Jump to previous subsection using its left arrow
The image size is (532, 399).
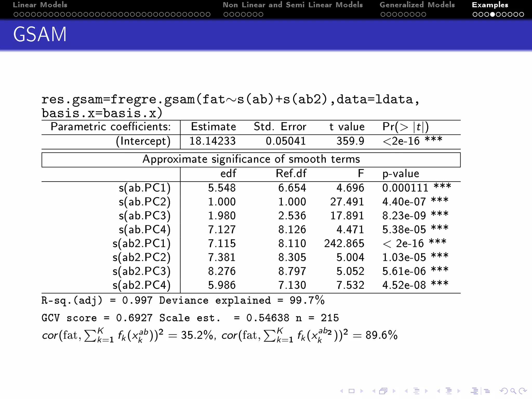pyautogui.click(x=406, y=391)
